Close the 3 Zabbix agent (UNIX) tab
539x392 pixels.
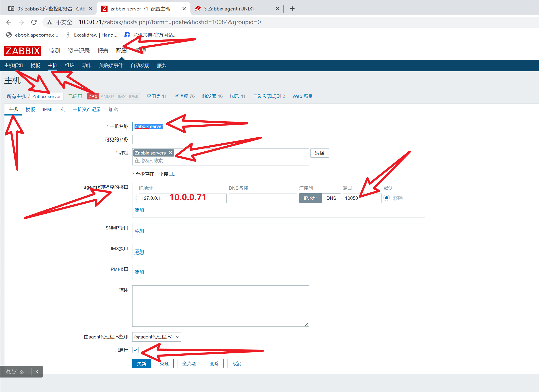(x=277, y=9)
